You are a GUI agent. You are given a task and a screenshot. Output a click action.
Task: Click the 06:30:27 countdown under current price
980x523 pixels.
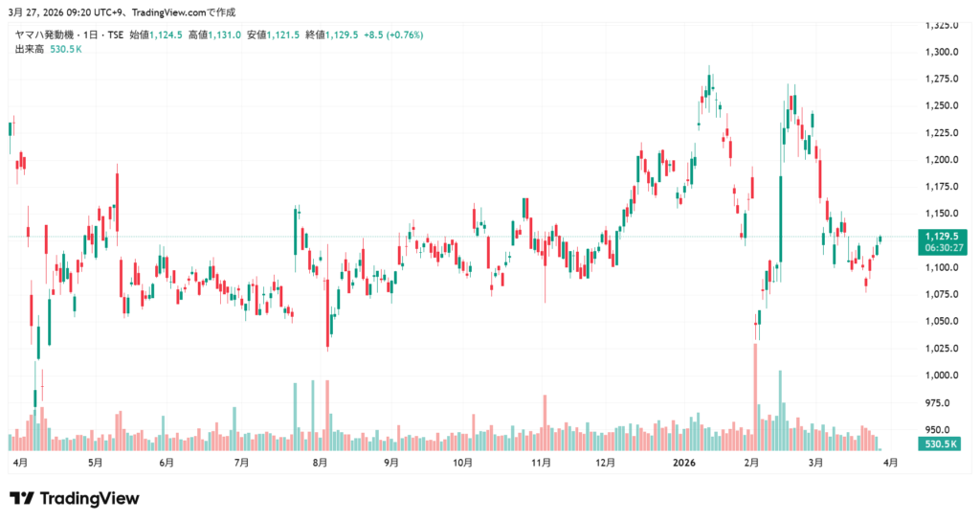(x=942, y=247)
